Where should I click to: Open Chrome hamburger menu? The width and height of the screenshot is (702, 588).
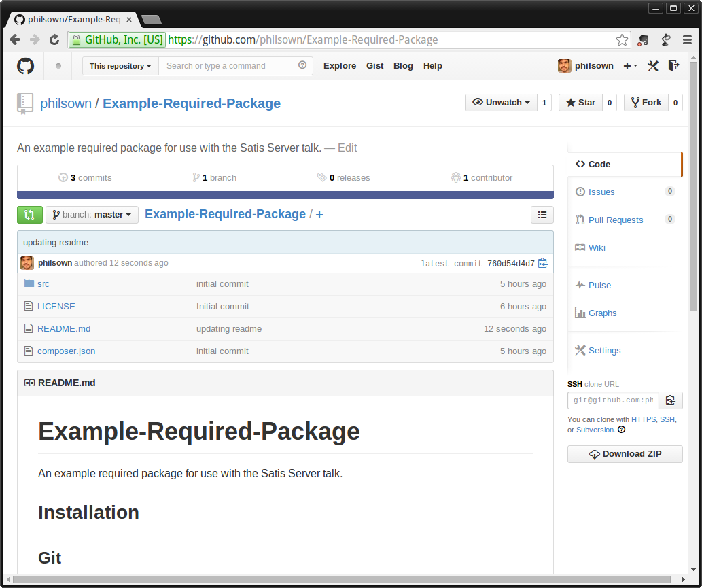[x=687, y=40]
